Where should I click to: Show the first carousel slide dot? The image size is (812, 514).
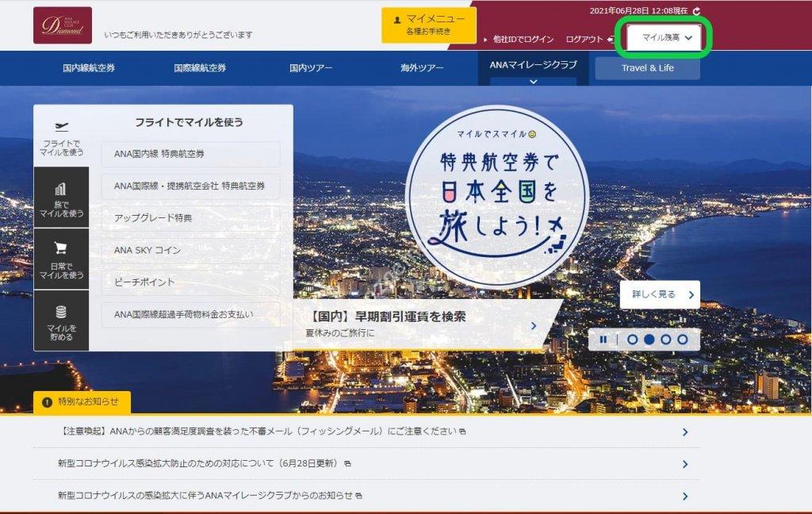tap(632, 339)
